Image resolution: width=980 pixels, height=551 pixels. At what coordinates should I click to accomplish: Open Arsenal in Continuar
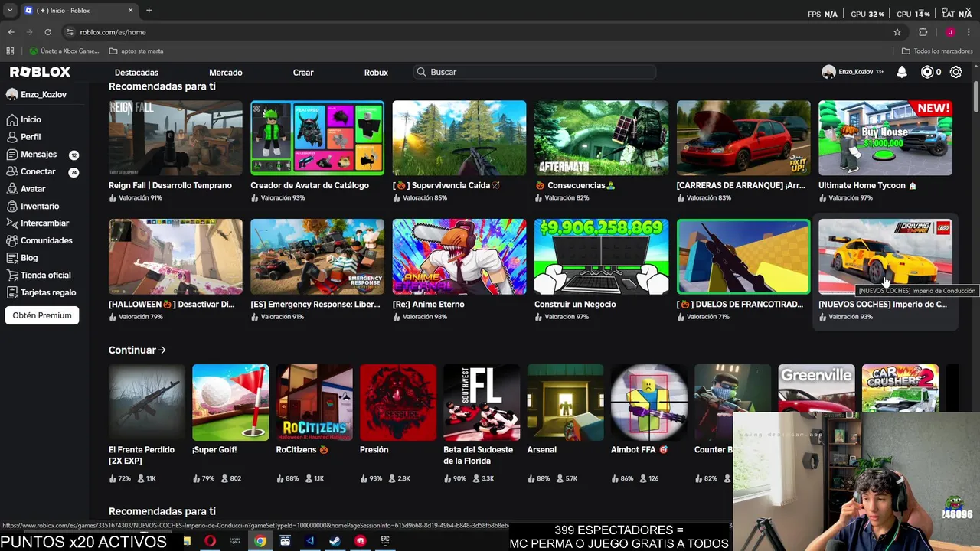point(565,403)
